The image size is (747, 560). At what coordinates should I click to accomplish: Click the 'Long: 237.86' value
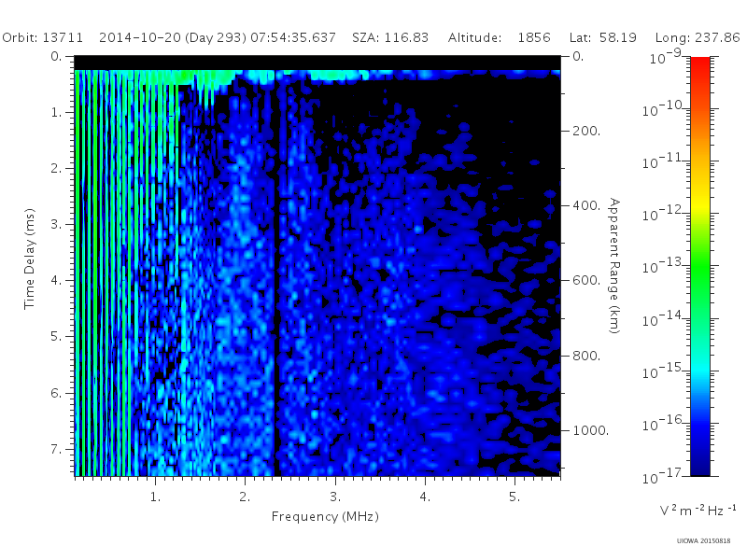coord(698,37)
